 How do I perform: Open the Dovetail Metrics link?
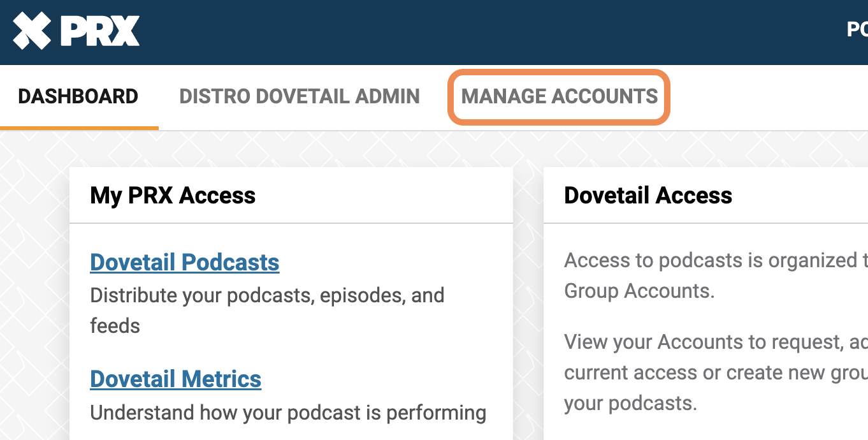tap(176, 379)
